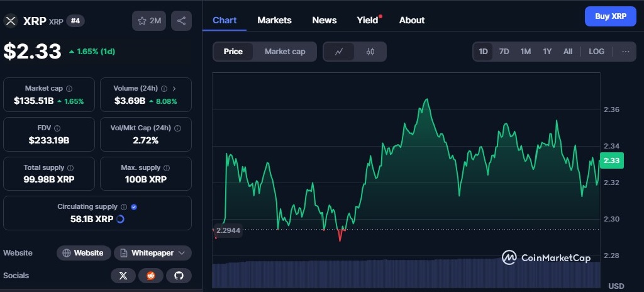Click the 58.1B XRP circulating supply value
Viewport: 644px width, 292px height.
tap(92, 219)
